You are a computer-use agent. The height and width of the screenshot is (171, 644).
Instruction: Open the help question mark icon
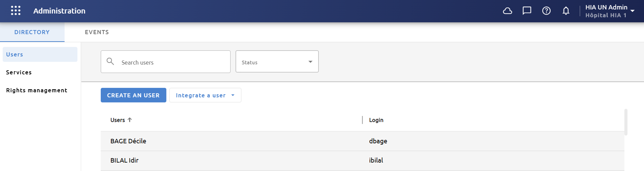(x=546, y=11)
